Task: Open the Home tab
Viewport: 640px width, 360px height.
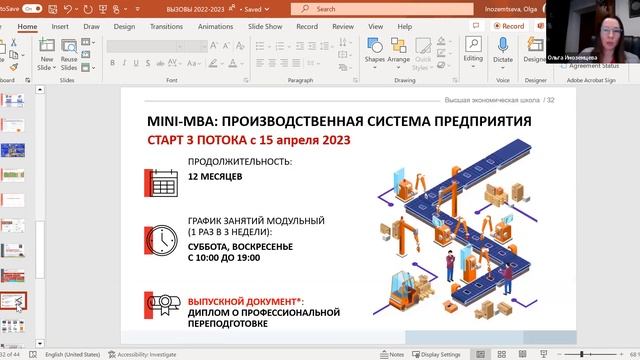Action: pyautogui.click(x=27, y=27)
